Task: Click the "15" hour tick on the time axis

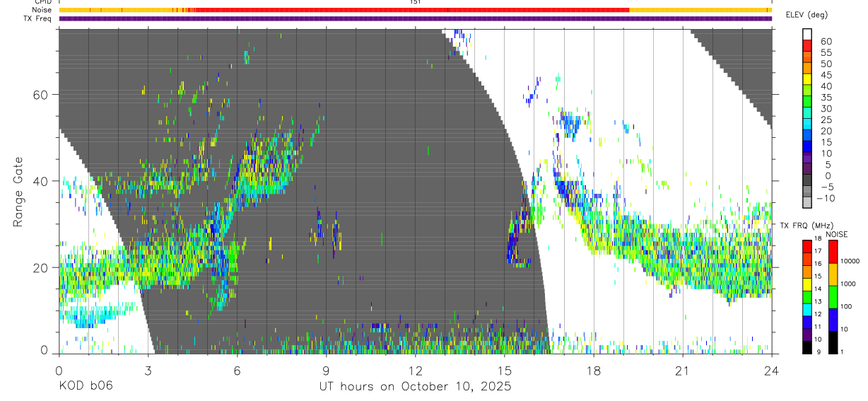Action: point(504,370)
